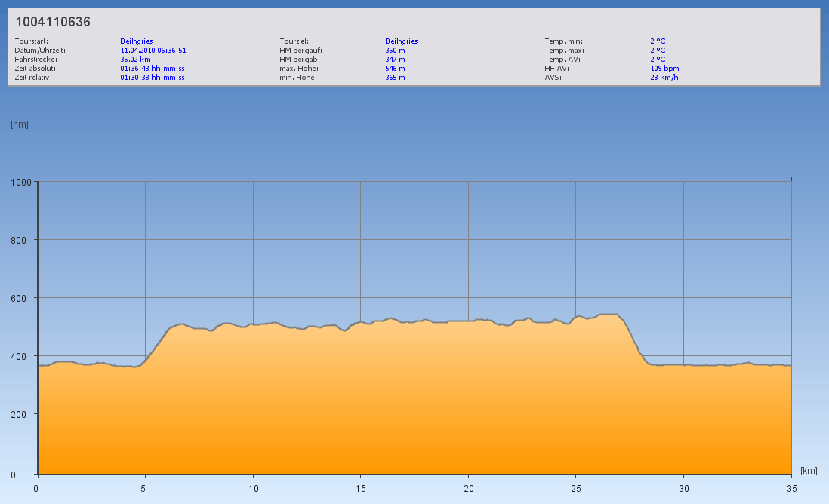Click the Fahrstrecke value 35.02 km
This screenshot has height=504, width=829.
pos(135,59)
